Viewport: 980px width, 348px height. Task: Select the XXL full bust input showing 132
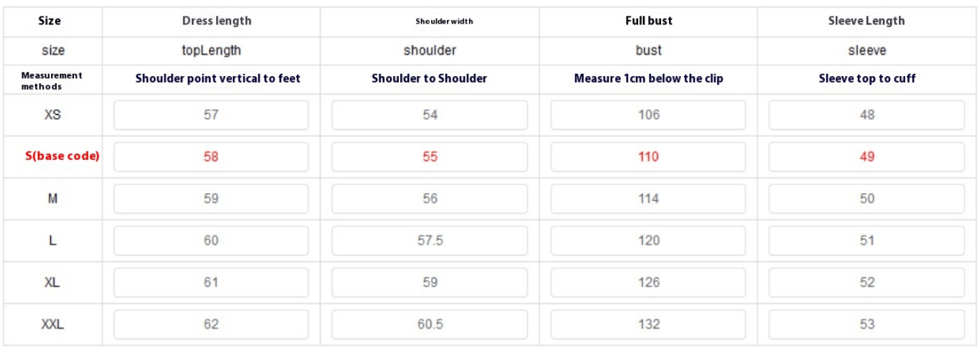(x=648, y=325)
